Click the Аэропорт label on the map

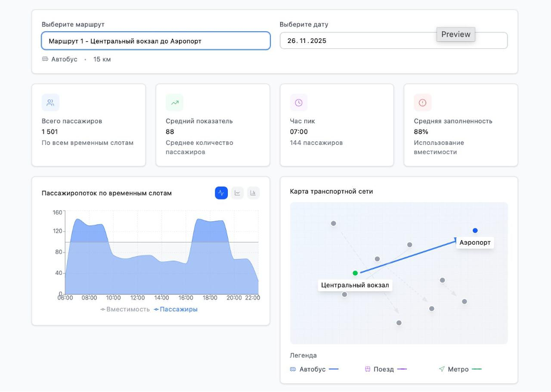475,242
